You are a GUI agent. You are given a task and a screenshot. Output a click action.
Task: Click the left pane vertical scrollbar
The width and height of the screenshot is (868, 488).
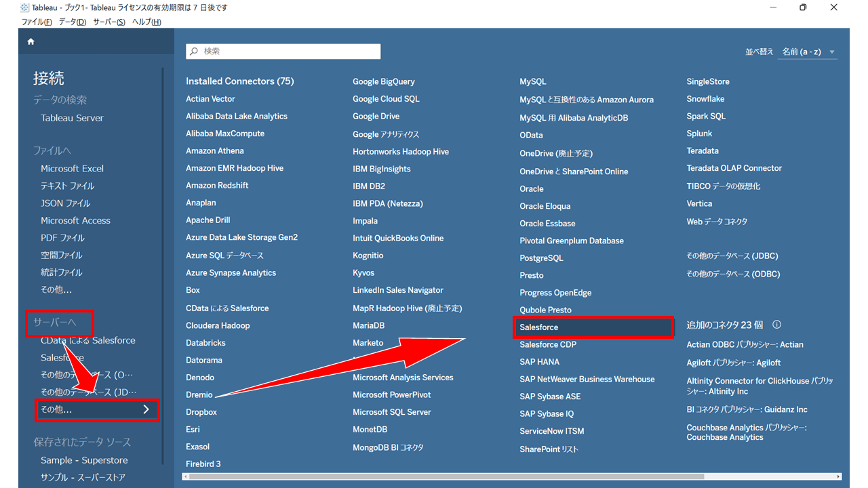click(162, 266)
